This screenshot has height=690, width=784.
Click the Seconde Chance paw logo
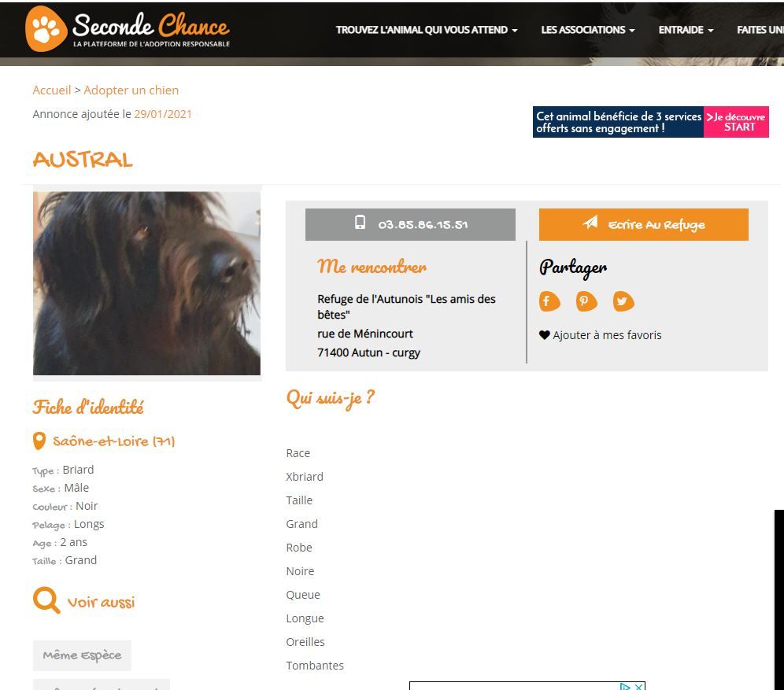pyautogui.click(x=46, y=29)
